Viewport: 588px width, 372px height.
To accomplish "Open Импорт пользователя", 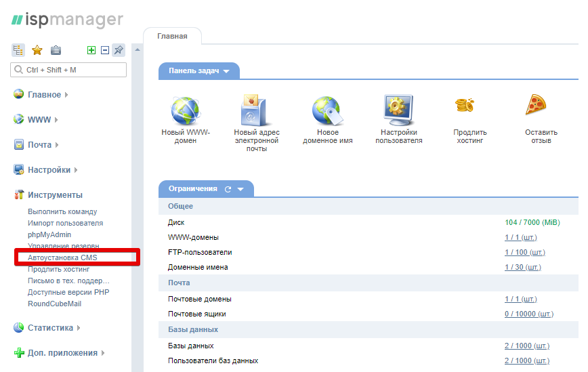I will point(65,223).
